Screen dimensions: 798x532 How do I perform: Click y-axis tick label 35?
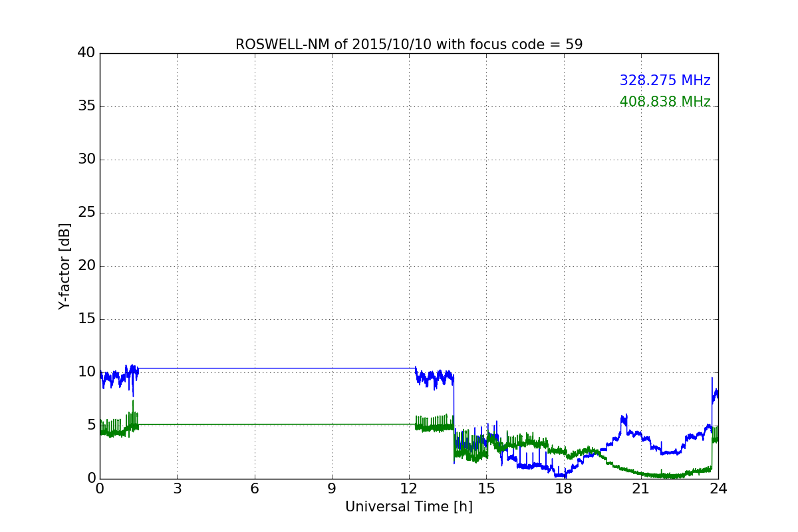[x=86, y=106]
